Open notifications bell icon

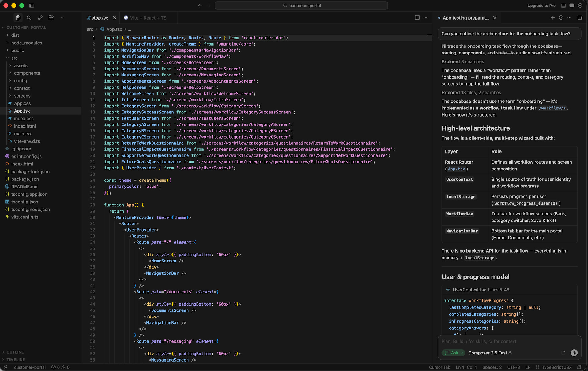click(x=579, y=367)
